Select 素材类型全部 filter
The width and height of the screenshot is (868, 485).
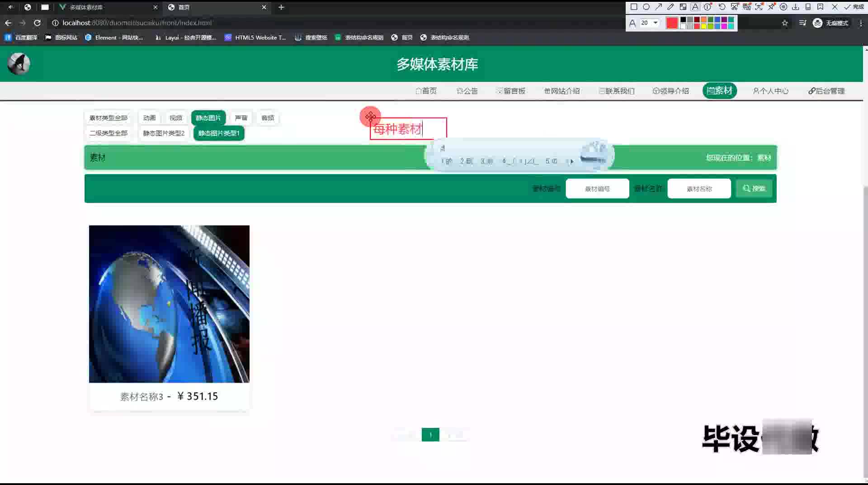[108, 118]
